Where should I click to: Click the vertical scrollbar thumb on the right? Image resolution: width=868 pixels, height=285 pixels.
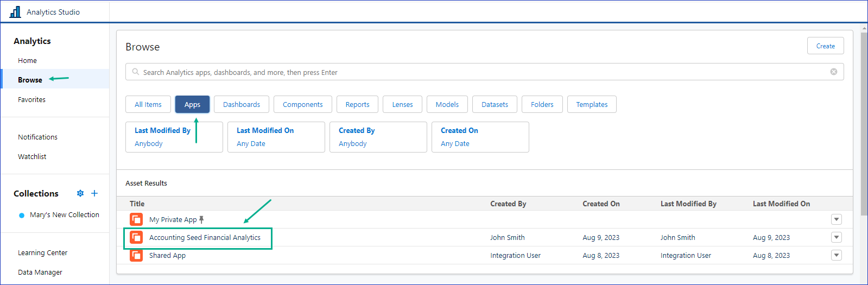[x=864, y=124]
